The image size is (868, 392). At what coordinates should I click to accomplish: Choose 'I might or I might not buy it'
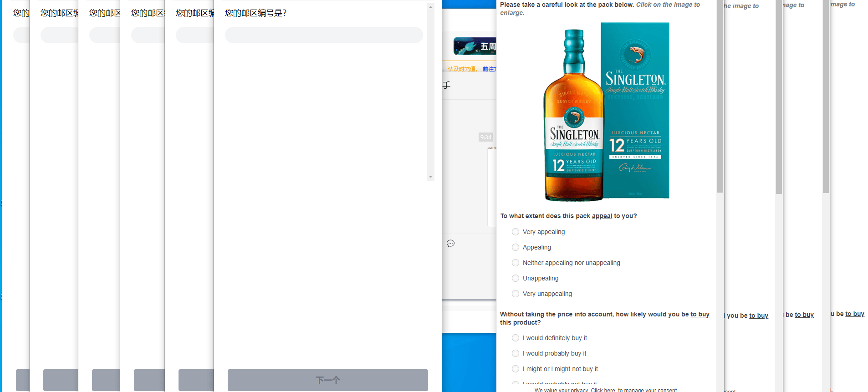[x=516, y=369]
